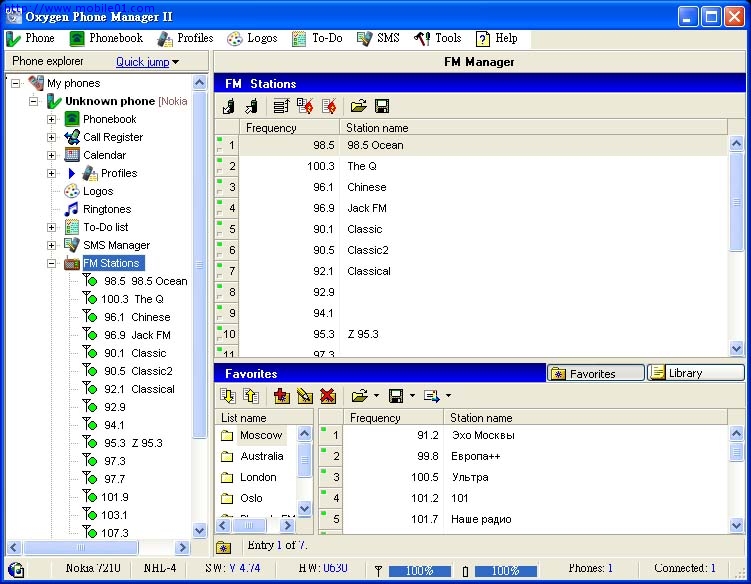The image size is (751, 584).
Task: Click the red X delete icon in Favorites
Action: click(x=328, y=396)
